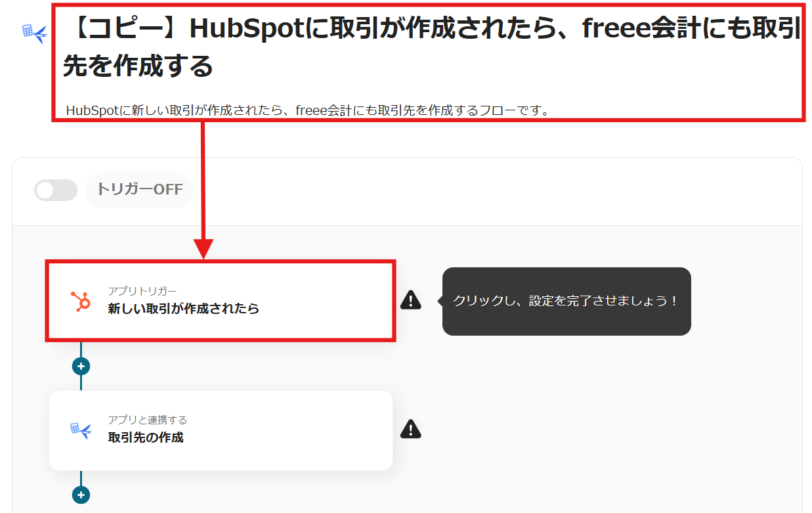Click the dark tooltip クリックし、設定を完了させましょう！
812x513 pixels.
566,301
